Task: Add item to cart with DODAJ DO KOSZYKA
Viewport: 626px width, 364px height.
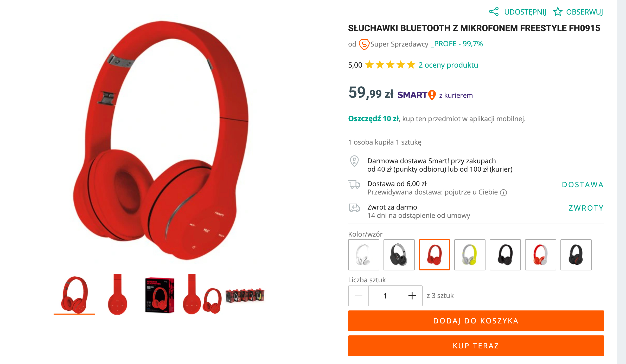Action: pos(476,321)
